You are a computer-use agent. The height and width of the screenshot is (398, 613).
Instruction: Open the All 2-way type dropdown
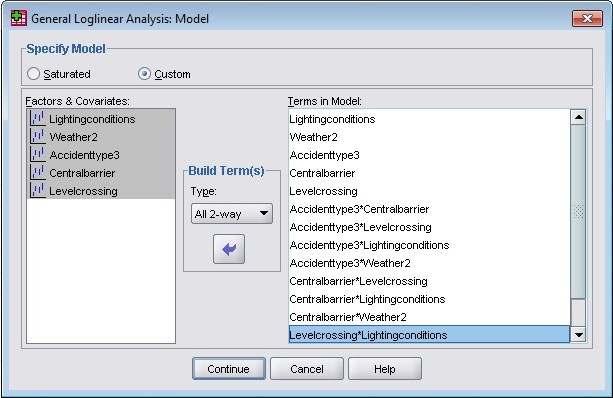[232, 213]
